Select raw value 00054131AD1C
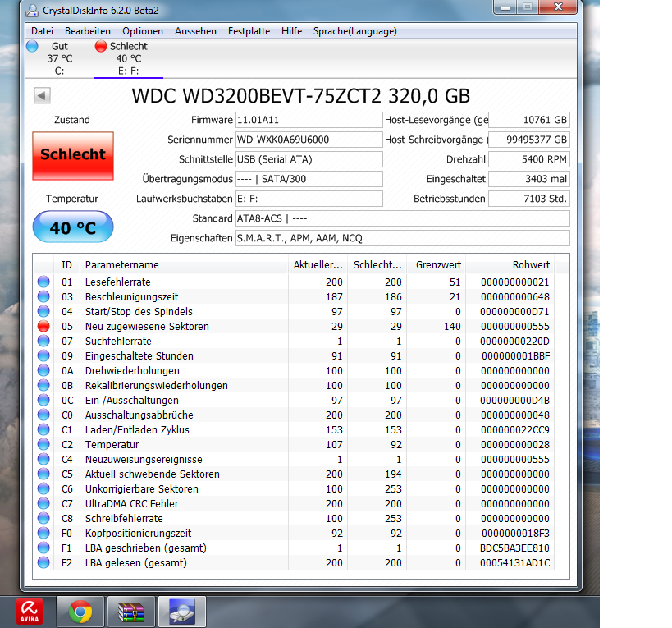Screen dimensions: 672x628 click(514, 563)
